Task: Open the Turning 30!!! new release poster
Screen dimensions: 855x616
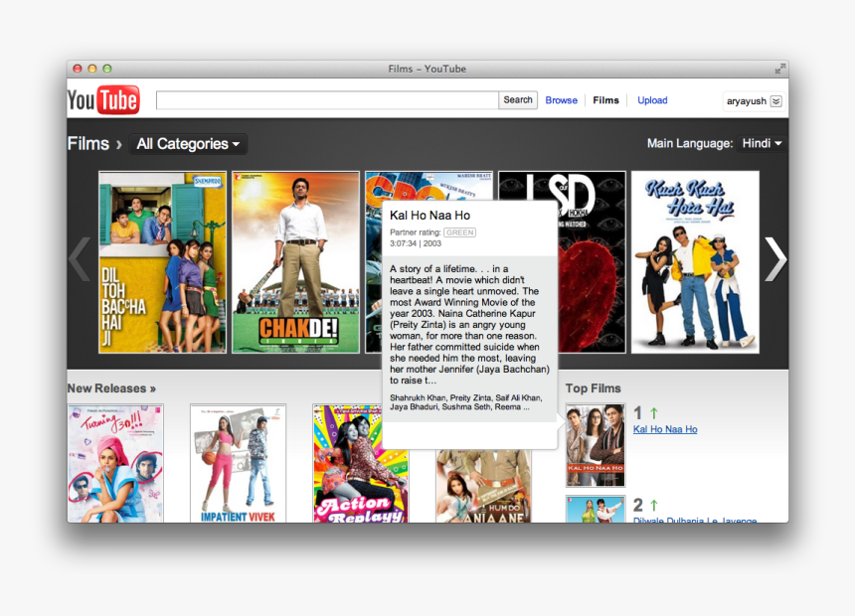Action: pyautogui.click(x=115, y=463)
